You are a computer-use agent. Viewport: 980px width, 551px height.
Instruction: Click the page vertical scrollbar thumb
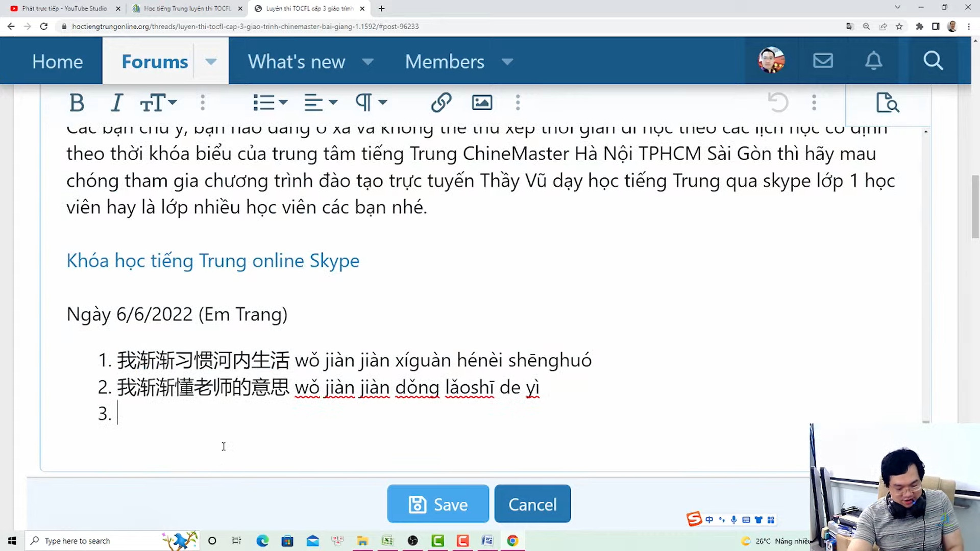pyautogui.click(x=975, y=207)
